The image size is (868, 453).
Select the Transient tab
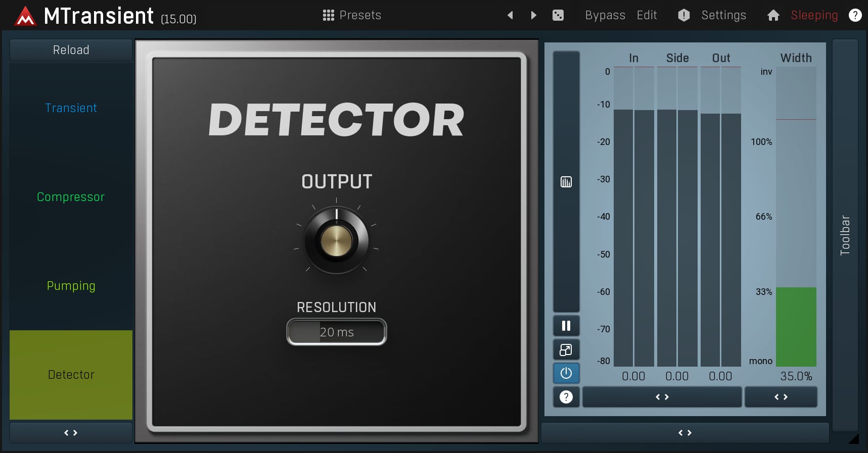pos(71,108)
